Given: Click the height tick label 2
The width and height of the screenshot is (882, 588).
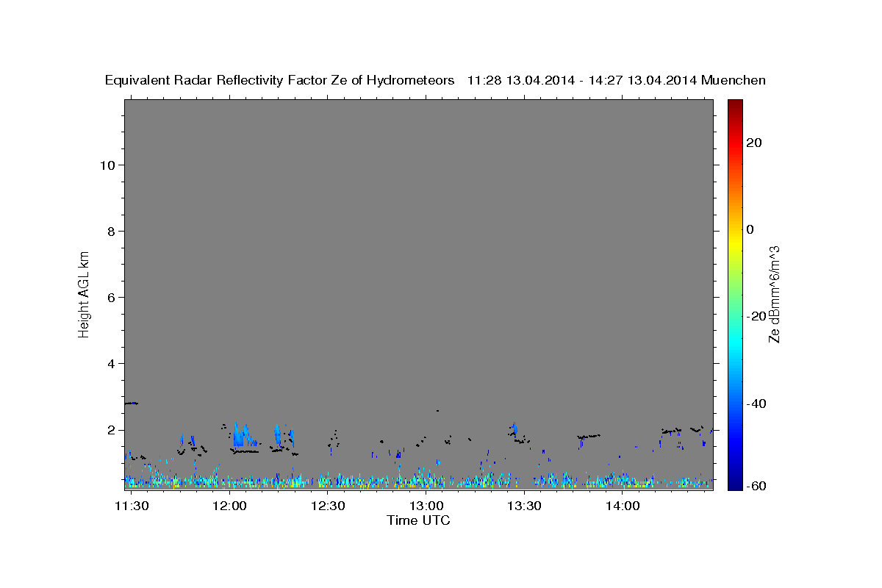Looking at the screenshot, I should pos(112,430).
